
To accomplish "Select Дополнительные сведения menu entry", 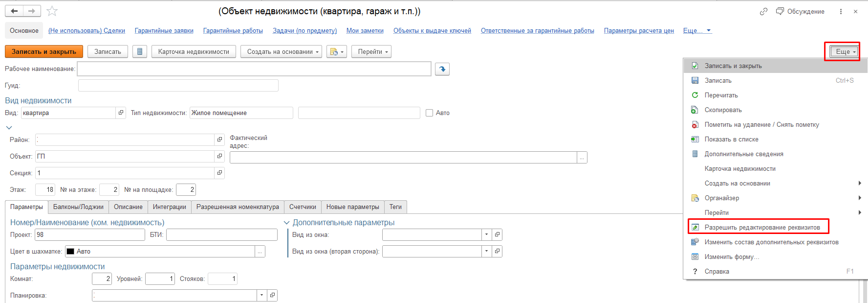I will click(775, 154).
